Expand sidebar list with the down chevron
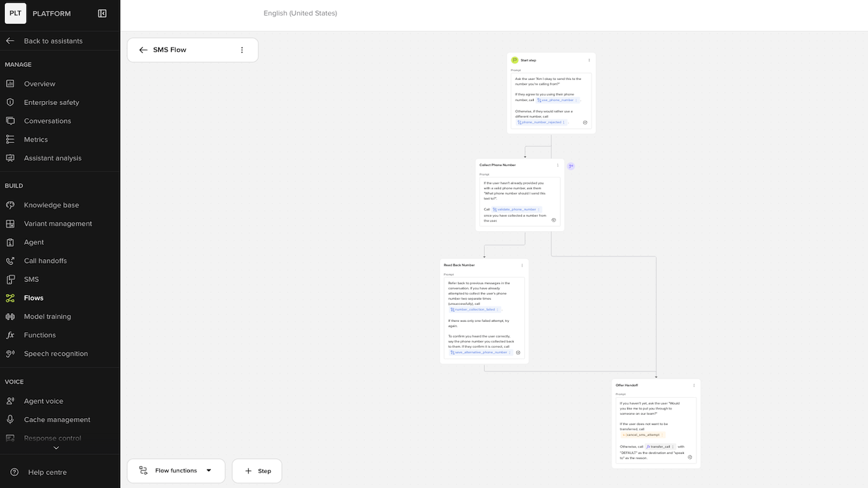 coord(56,447)
